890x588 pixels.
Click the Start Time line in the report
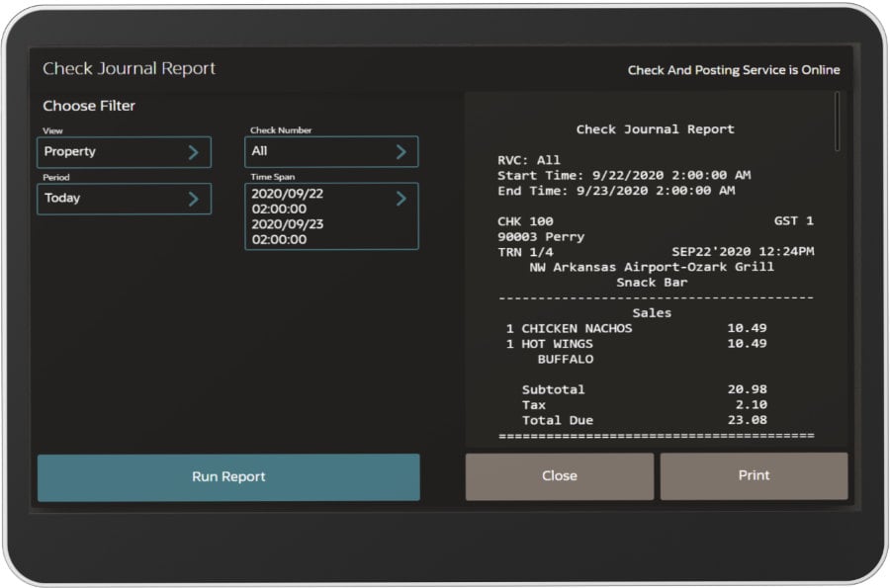click(624, 175)
